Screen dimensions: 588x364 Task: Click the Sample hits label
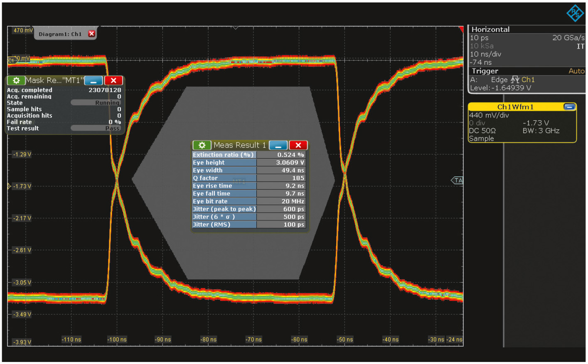click(x=24, y=109)
